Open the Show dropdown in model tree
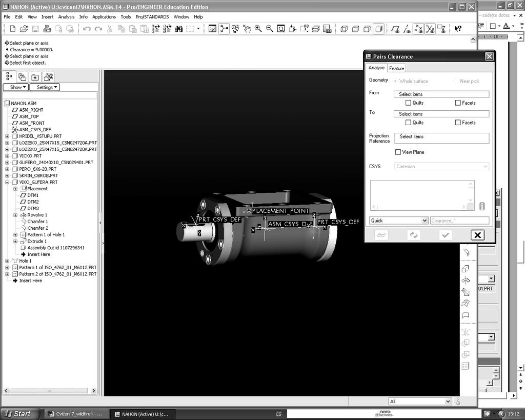This screenshot has height=420, width=525. click(15, 87)
